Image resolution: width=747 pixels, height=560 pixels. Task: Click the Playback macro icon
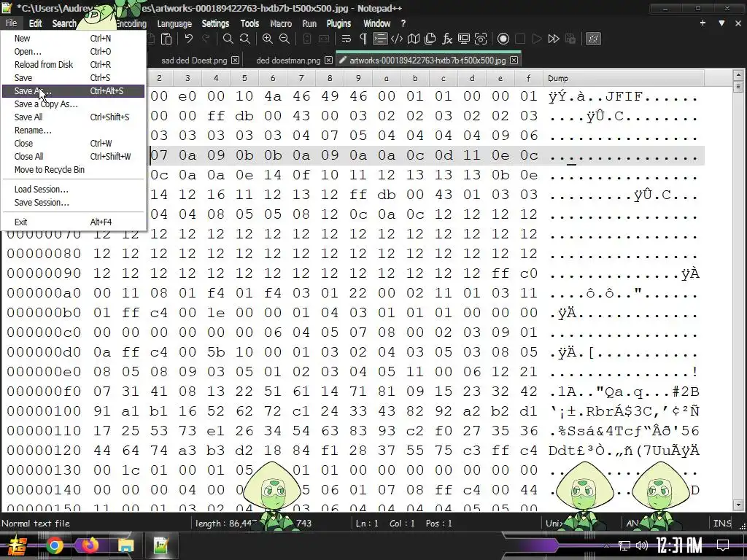[537, 39]
